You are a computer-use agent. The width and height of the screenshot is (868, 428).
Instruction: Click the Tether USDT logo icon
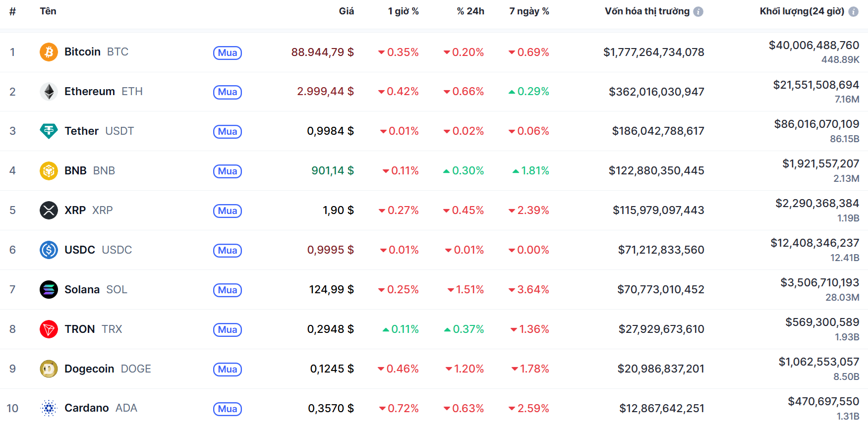click(49, 131)
